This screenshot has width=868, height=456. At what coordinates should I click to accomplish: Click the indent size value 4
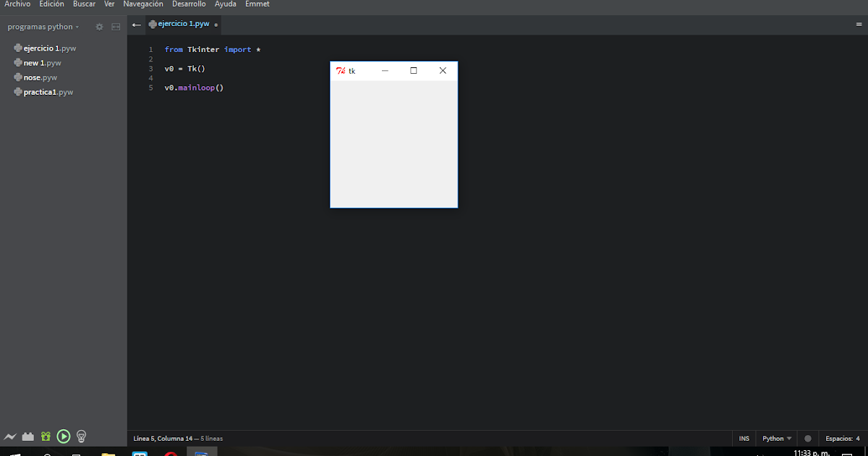pos(858,439)
